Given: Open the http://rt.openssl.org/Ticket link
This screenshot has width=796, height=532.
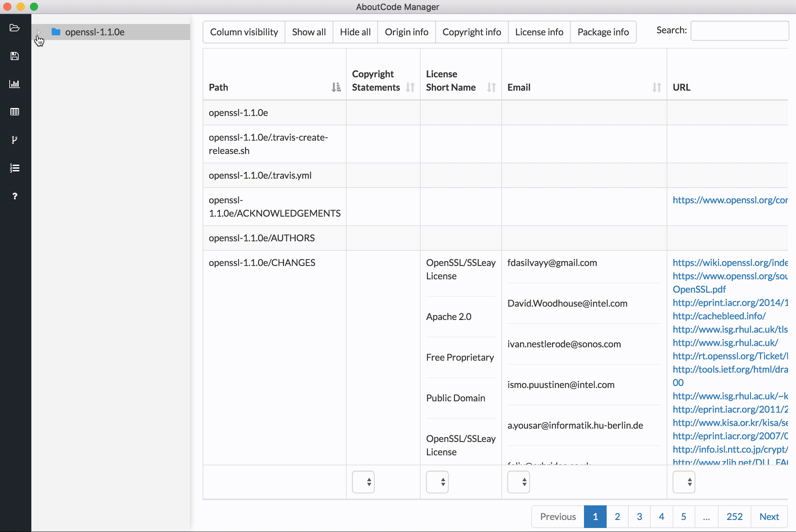Looking at the screenshot, I should (x=730, y=356).
